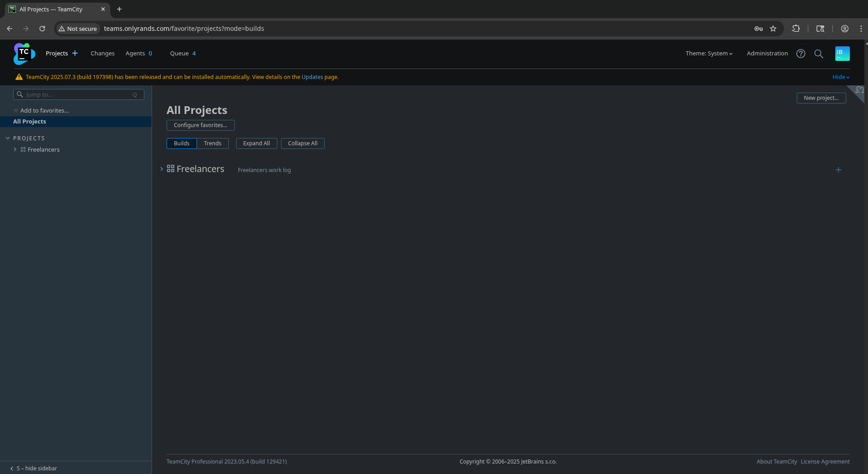Viewport: 868px width, 474px height.
Task: Switch to Builds view mode
Action: [x=182, y=143]
